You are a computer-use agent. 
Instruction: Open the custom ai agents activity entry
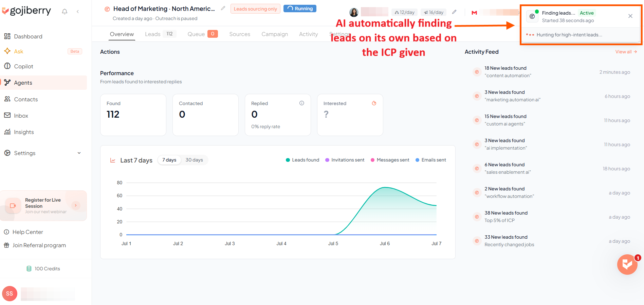coord(552,120)
